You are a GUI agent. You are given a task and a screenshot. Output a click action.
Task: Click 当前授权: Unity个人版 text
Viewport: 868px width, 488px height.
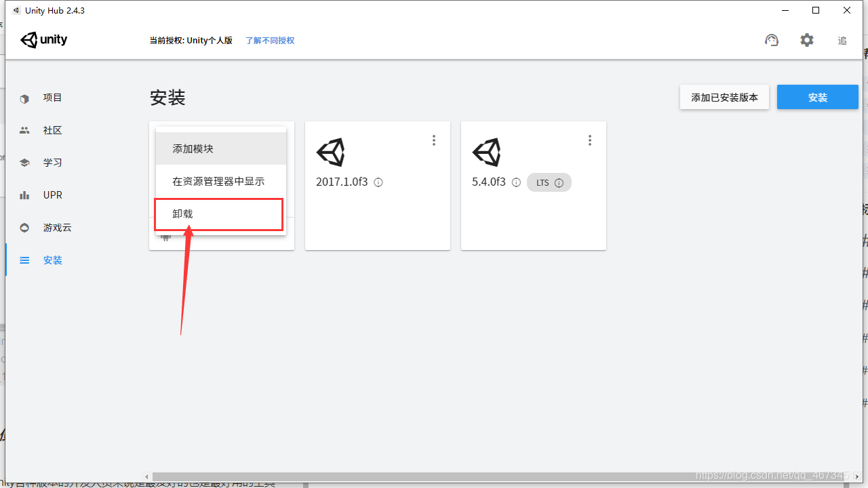[191, 41]
